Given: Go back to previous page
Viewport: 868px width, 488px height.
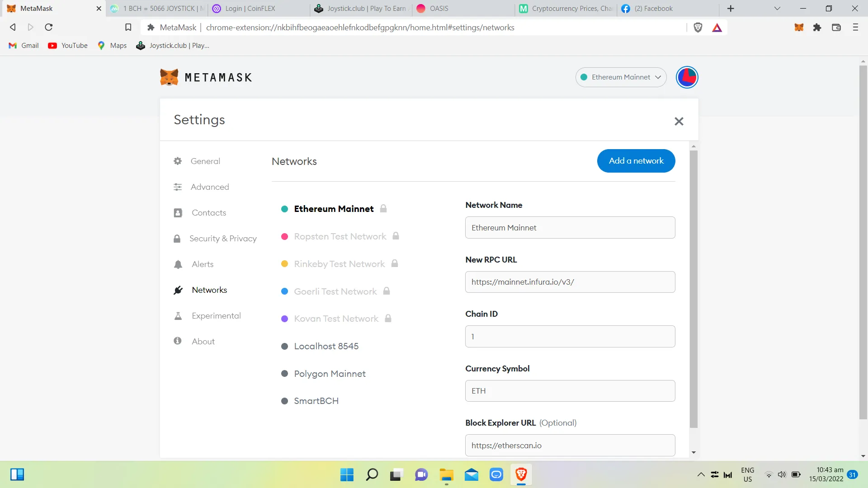Looking at the screenshot, I should click(13, 27).
